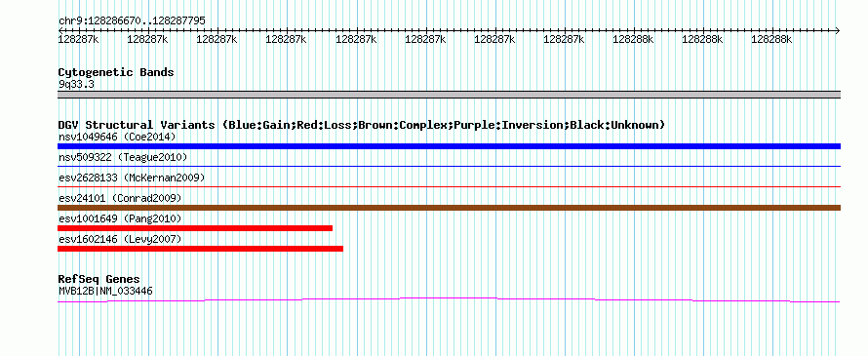Click the brown esv24101 complex variant bar

pyautogui.click(x=449, y=208)
